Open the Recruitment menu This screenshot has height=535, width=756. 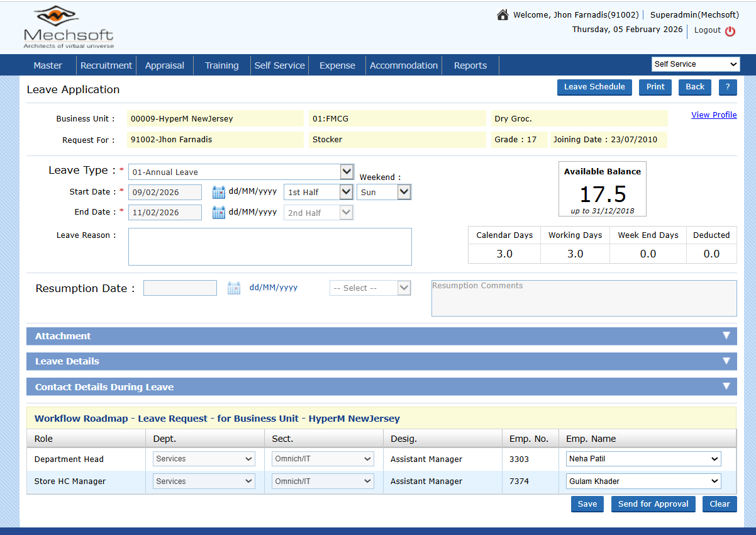click(106, 65)
